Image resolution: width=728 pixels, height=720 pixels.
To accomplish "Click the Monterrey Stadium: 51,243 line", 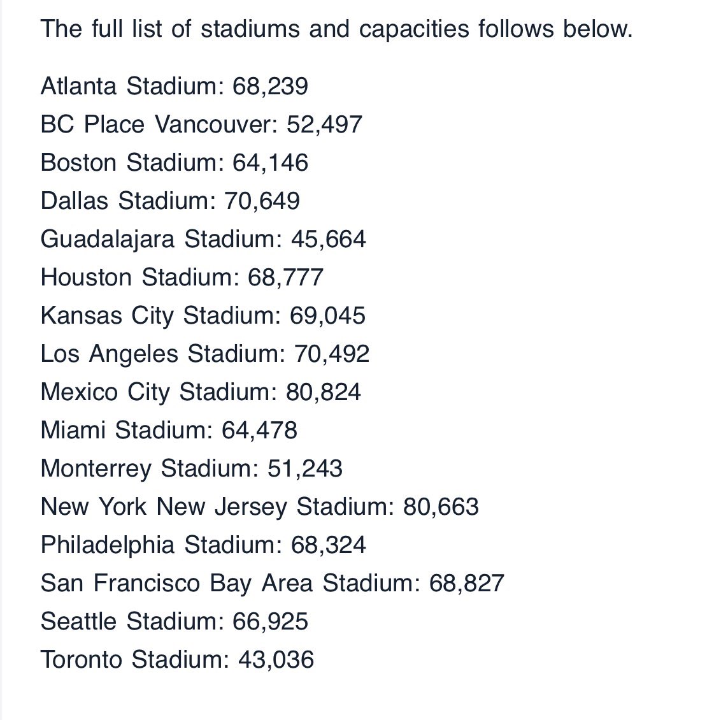I will (x=191, y=468).
